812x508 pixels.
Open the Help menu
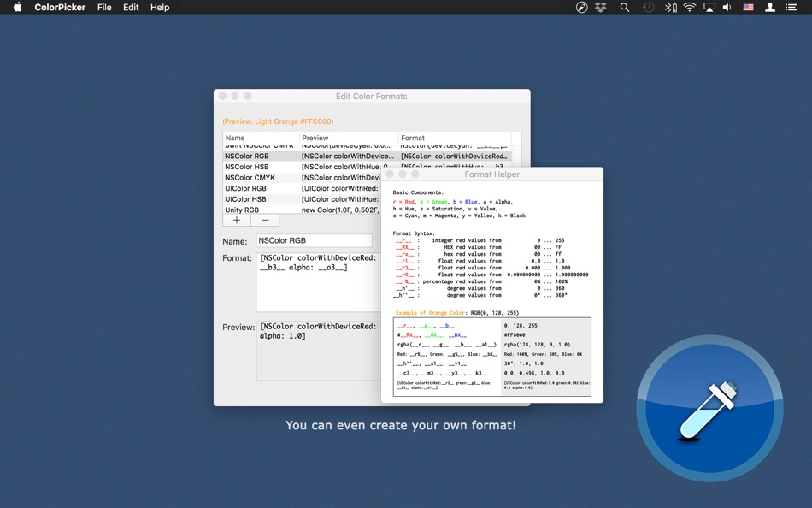point(160,7)
